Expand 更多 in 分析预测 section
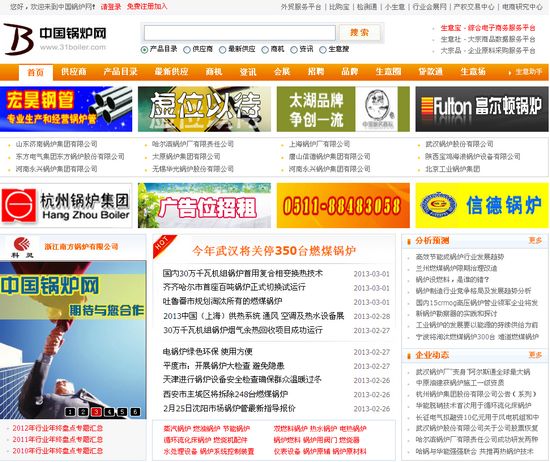The image size is (550, 462). tap(535, 240)
